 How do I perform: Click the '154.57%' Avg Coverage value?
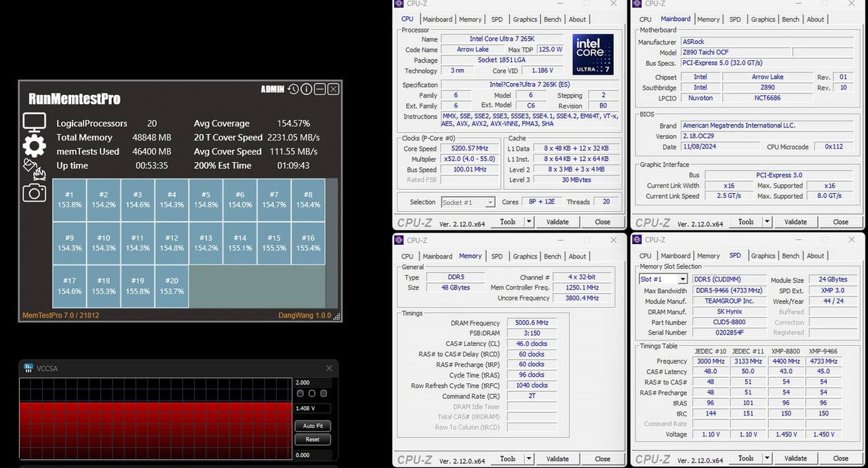pyautogui.click(x=294, y=123)
